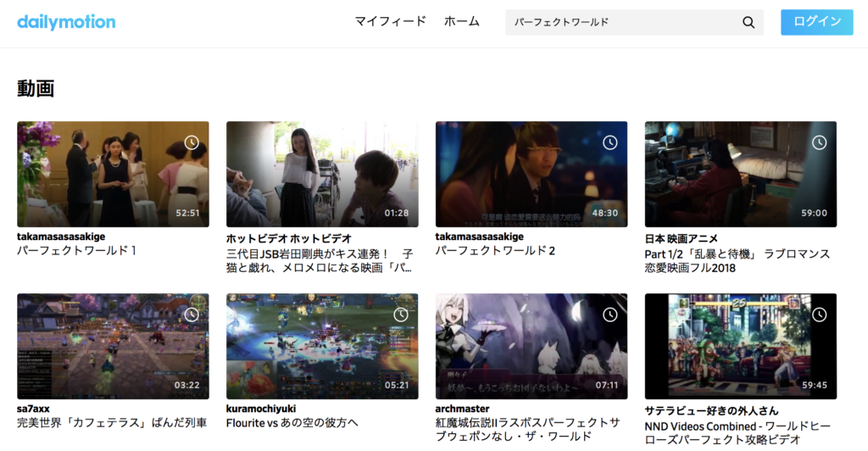Open the ホットビデオ ホットビデオ channel
Image resolution: width=868 pixels, height=451 pixels.
[x=289, y=238]
